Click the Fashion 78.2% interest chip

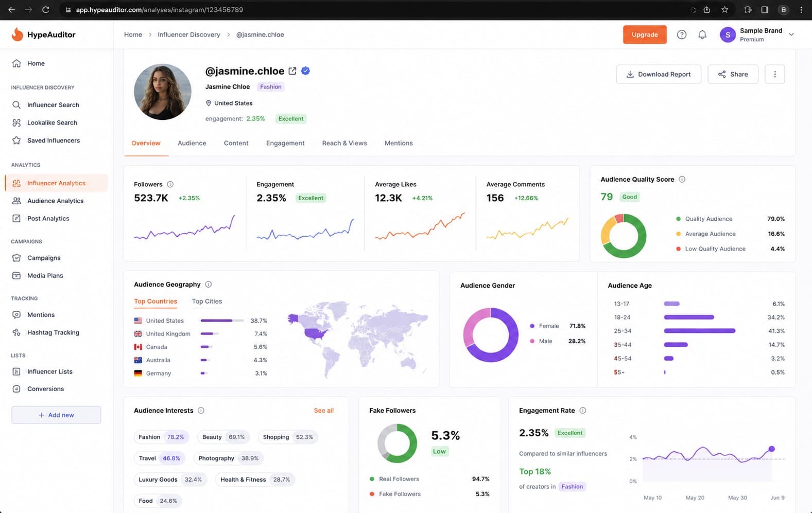[x=162, y=437]
